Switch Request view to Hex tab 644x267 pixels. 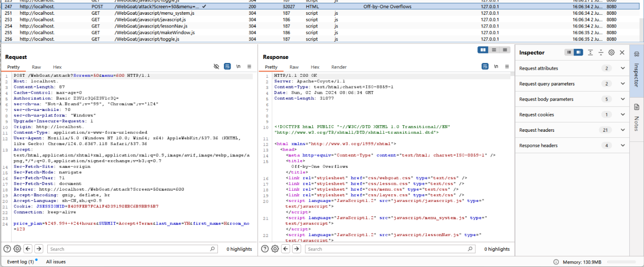[x=57, y=67]
